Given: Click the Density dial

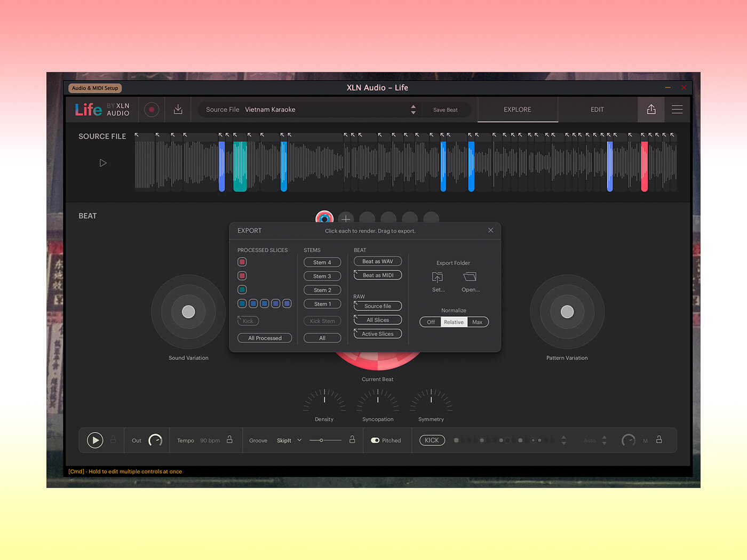Looking at the screenshot, I should click(324, 400).
